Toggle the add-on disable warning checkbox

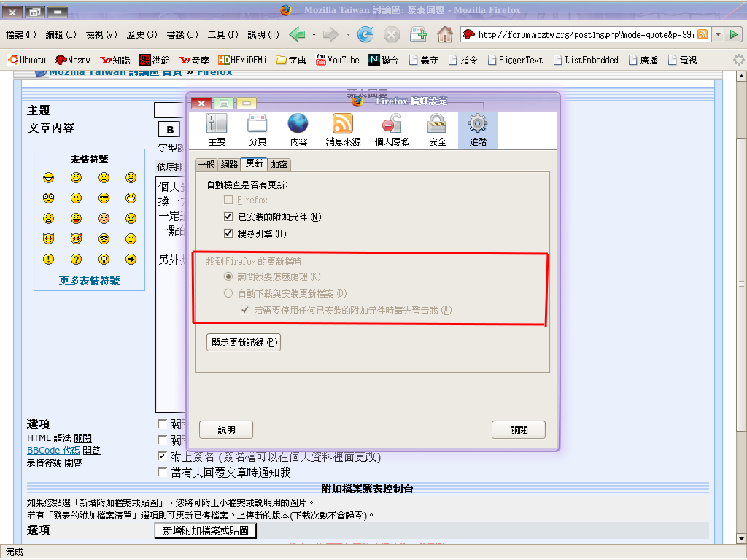(x=245, y=310)
